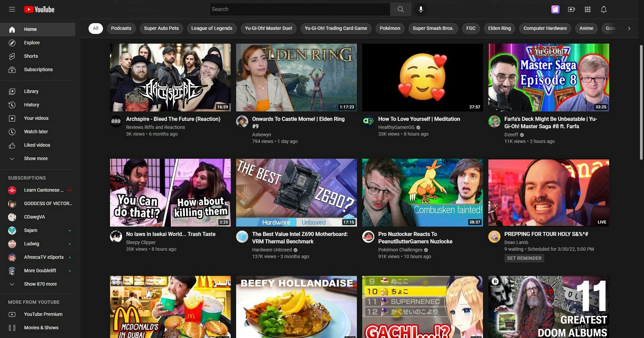The height and width of the screenshot is (338, 644).
Task: Select the Computer Hardware chip
Action: tap(545, 29)
